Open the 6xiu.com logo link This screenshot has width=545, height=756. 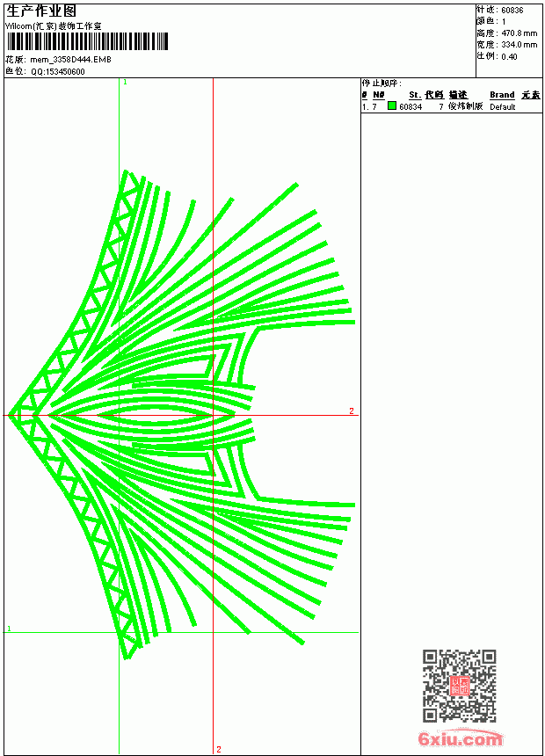pyautogui.click(x=461, y=738)
